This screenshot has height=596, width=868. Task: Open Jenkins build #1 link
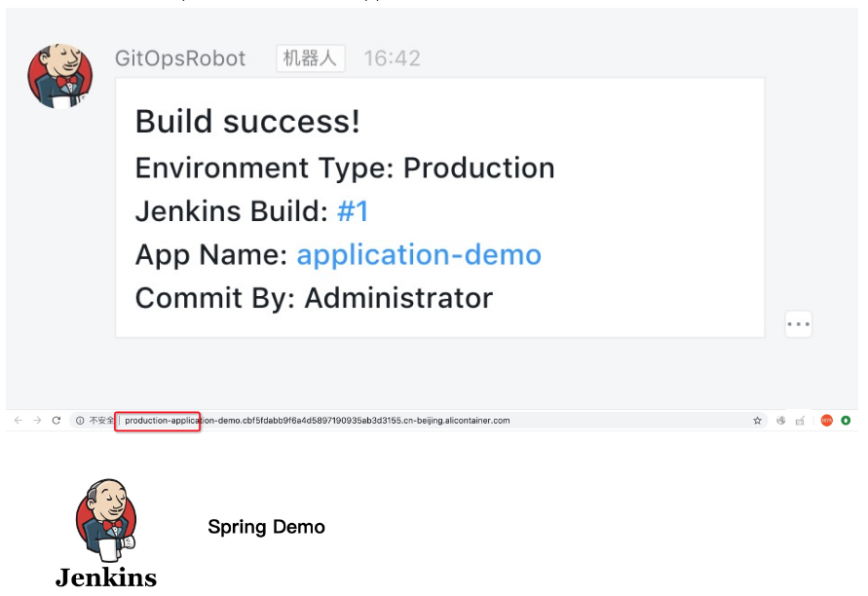pyautogui.click(x=353, y=211)
